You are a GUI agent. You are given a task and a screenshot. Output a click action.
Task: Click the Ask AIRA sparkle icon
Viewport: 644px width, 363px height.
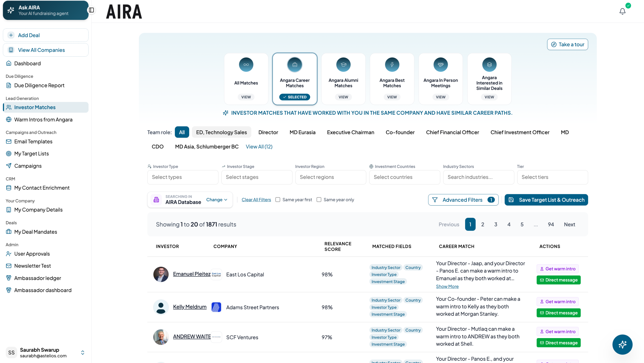click(x=11, y=10)
